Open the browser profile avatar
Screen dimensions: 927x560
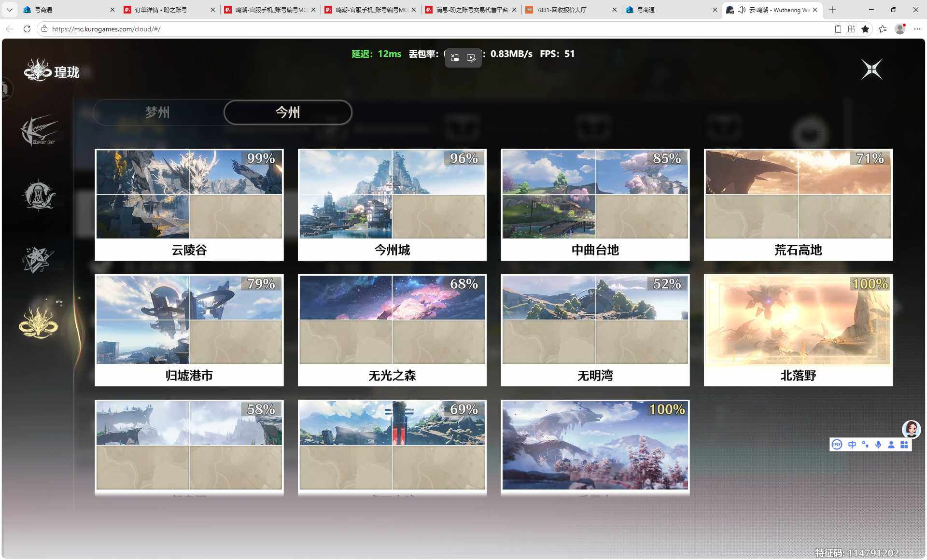(x=900, y=29)
